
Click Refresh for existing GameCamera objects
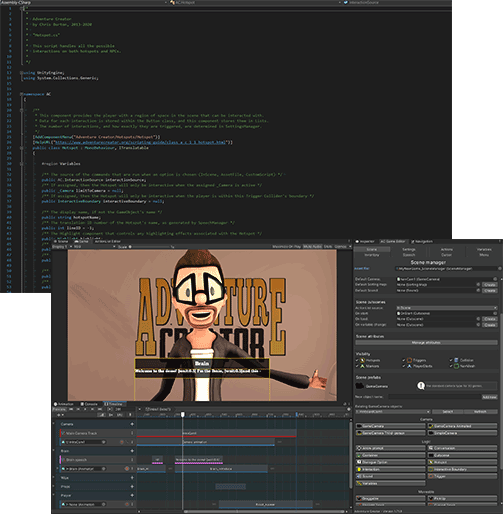[480, 412]
